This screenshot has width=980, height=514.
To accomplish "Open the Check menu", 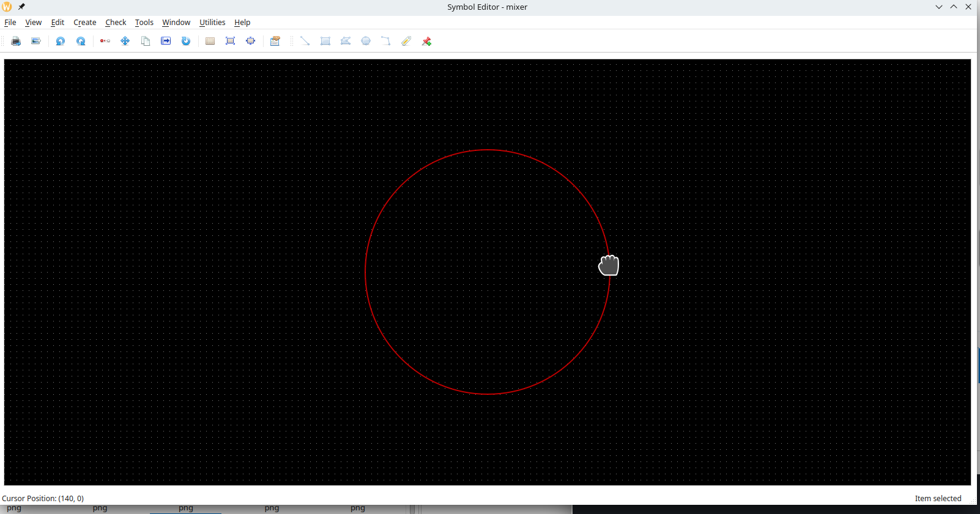I will pos(116,22).
